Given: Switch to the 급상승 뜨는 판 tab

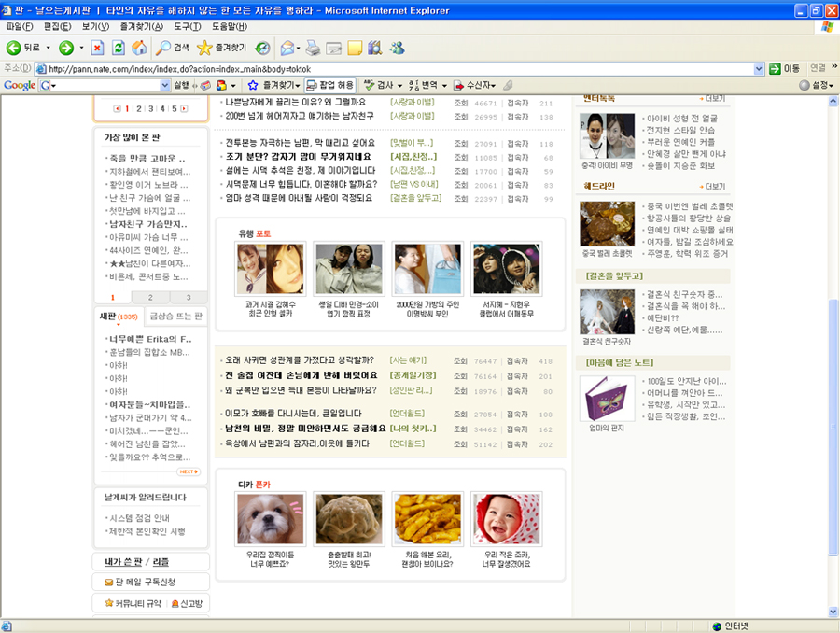Looking at the screenshot, I should tap(176, 316).
